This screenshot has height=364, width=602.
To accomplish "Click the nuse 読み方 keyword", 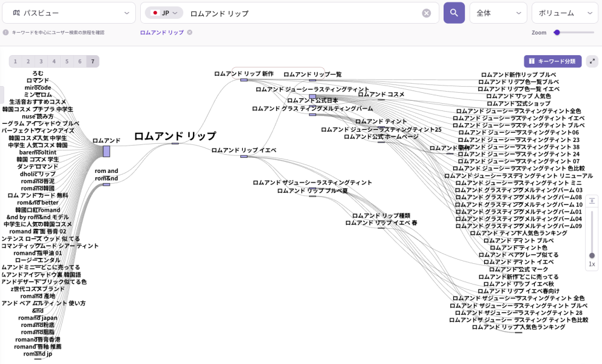I will click(x=38, y=116).
